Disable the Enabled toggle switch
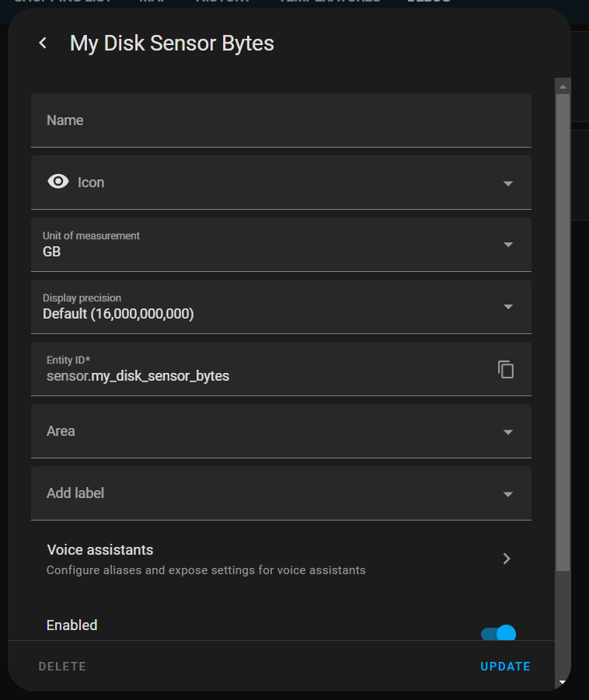Screen dimensions: 589x700 point(498,634)
